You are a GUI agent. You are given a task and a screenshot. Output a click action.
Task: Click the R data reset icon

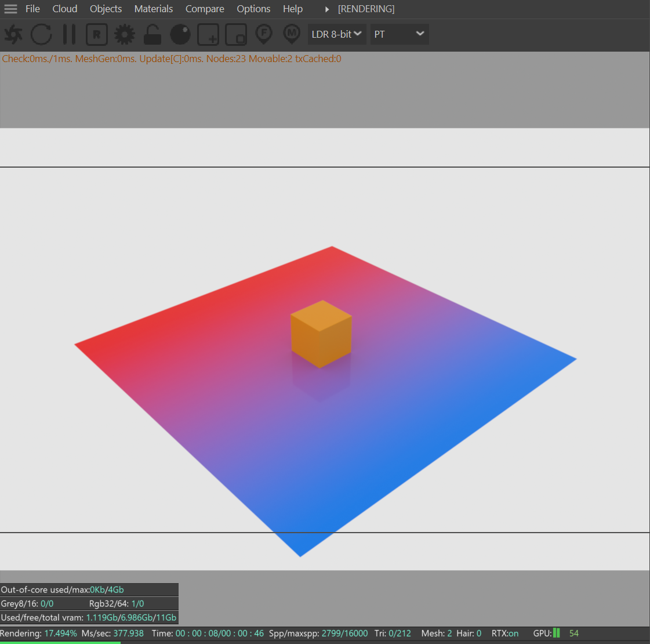tap(97, 34)
